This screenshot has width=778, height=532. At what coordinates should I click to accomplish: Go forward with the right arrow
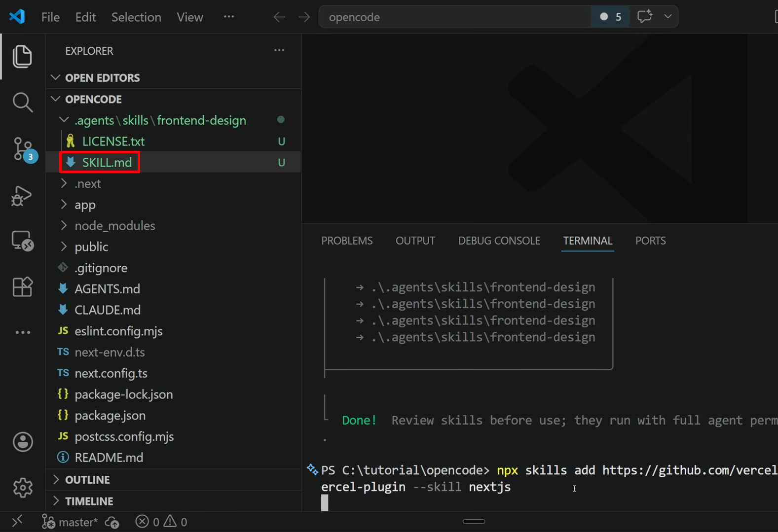304,17
